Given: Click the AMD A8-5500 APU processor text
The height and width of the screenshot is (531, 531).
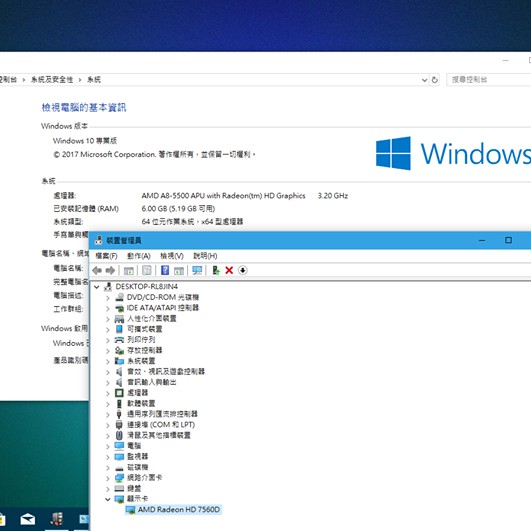Looking at the screenshot, I should tap(224, 196).
